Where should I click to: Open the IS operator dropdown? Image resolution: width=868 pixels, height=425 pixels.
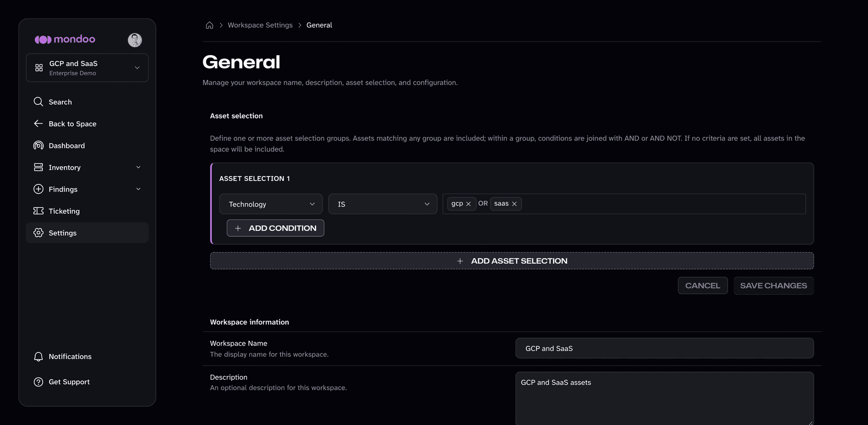(x=383, y=204)
